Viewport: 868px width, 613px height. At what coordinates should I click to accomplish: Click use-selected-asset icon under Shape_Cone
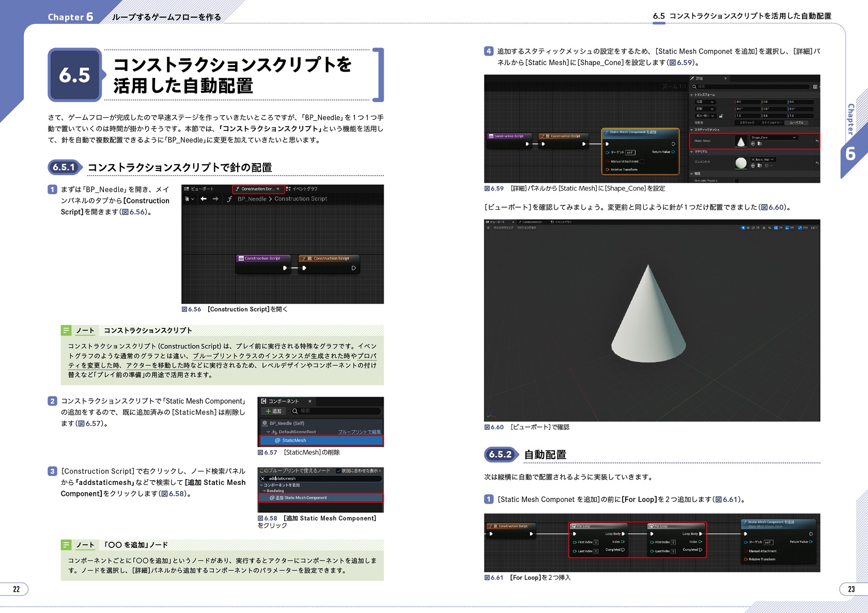tap(753, 144)
